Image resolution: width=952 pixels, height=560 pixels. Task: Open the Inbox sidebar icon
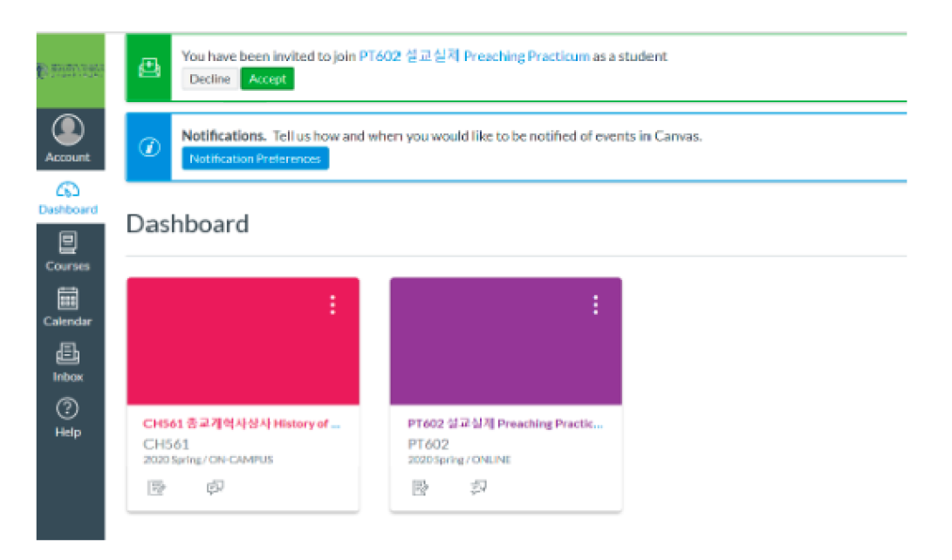pos(67,354)
